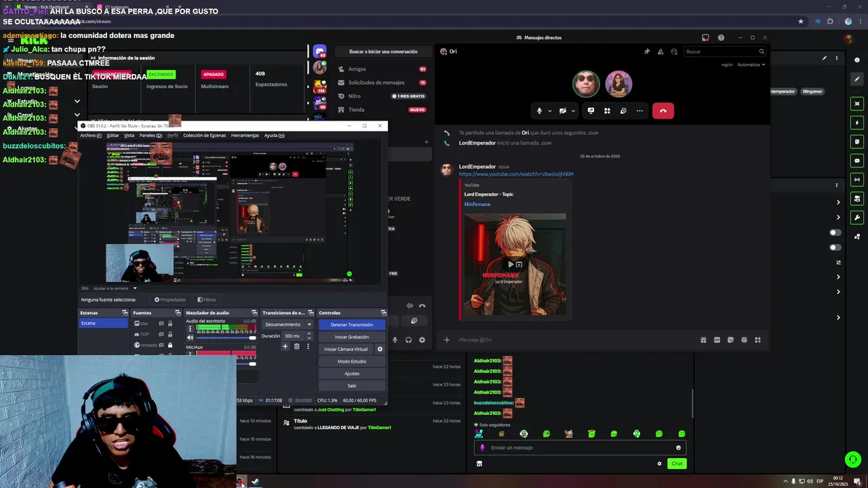Screen dimensions: 868x488
Task: Open gift icon in Discord message bar
Action: (703, 340)
